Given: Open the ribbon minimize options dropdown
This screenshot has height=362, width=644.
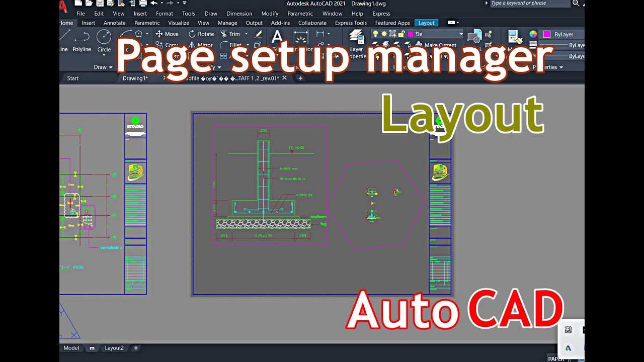Looking at the screenshot, I should click(x=458, y=23).
